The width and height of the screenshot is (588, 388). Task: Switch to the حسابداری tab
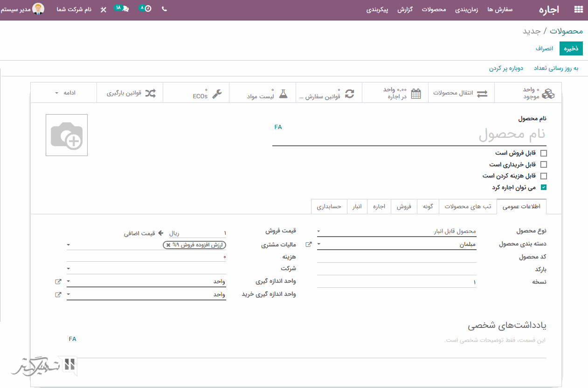tap(329, 206)
